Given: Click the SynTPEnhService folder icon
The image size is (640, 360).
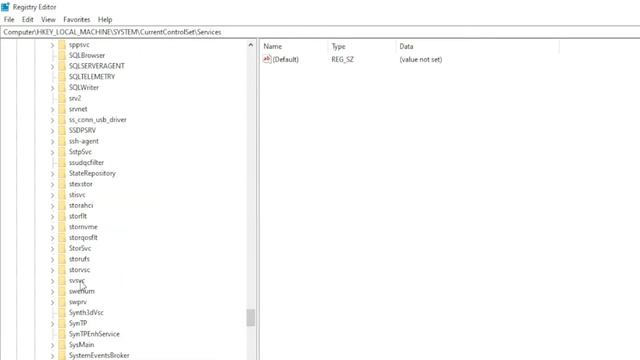Looking at the screenshot, I should coord(62,334).
